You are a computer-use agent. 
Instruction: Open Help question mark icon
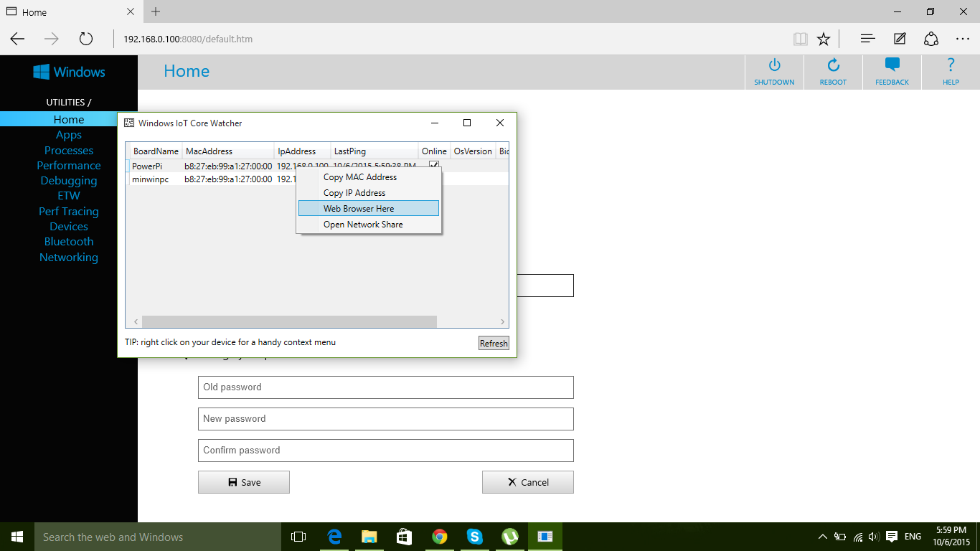tap(951, 65)
